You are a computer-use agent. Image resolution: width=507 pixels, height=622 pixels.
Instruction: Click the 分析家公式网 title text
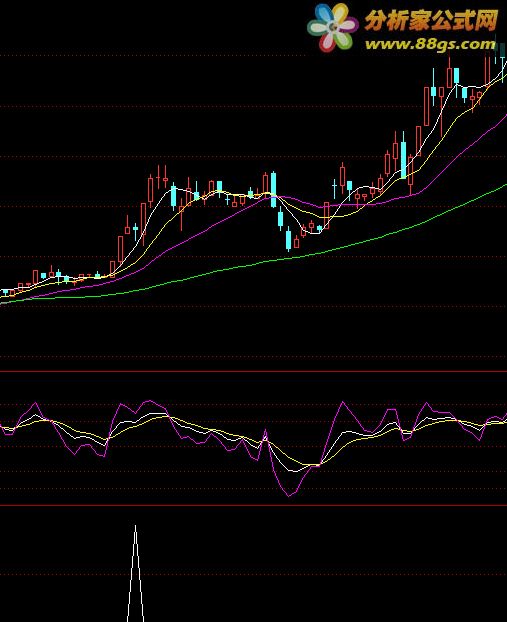pos(431,20)
